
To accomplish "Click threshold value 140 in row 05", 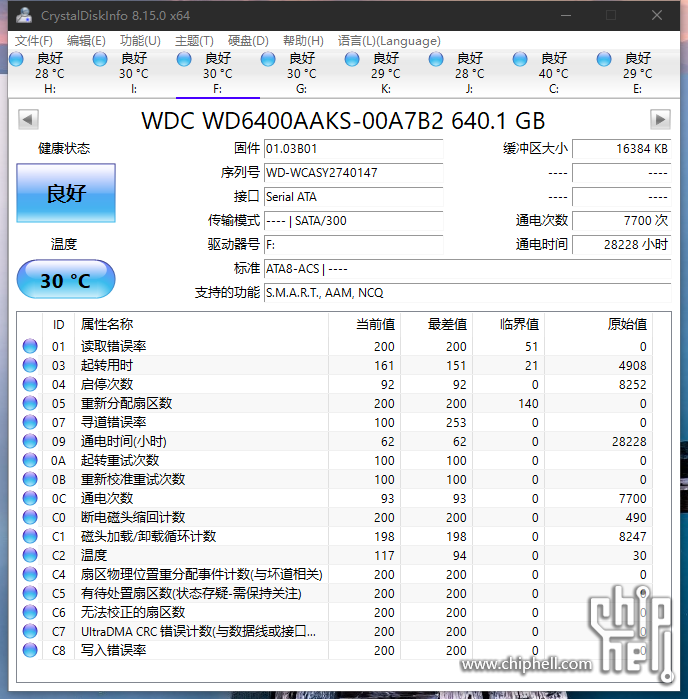I will pyautogui.click(x=528, y=404).
